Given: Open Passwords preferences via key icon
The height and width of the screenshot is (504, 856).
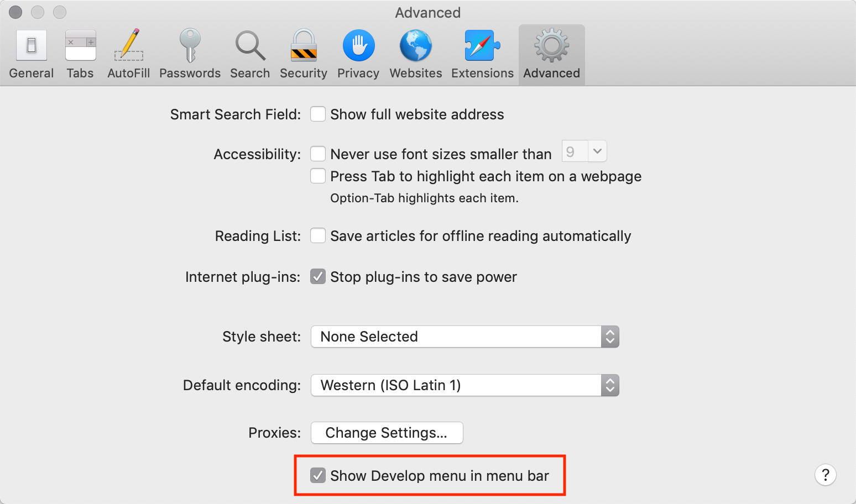Looking at the screenshot, I should [190, 53].
